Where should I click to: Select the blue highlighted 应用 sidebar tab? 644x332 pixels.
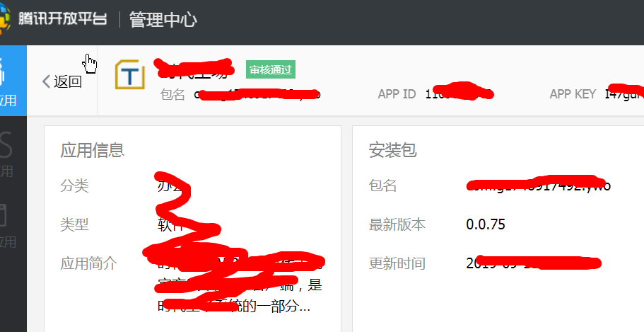pos(13,81)
